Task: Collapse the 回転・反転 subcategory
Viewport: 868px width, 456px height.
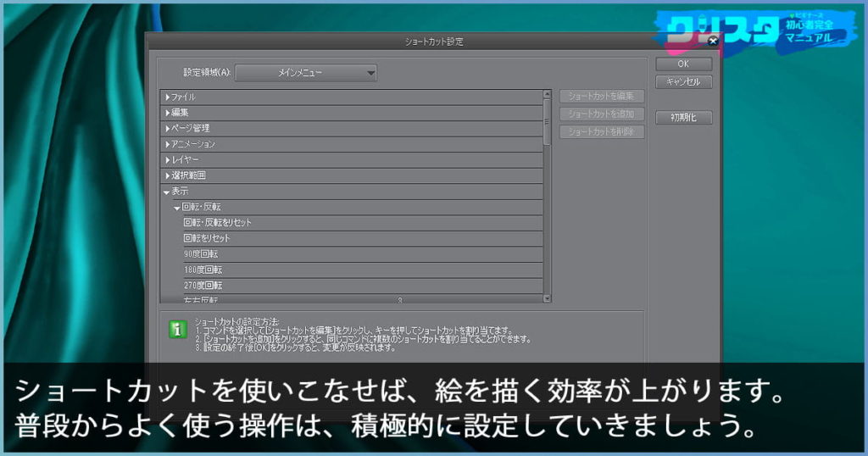Action: 177,208
